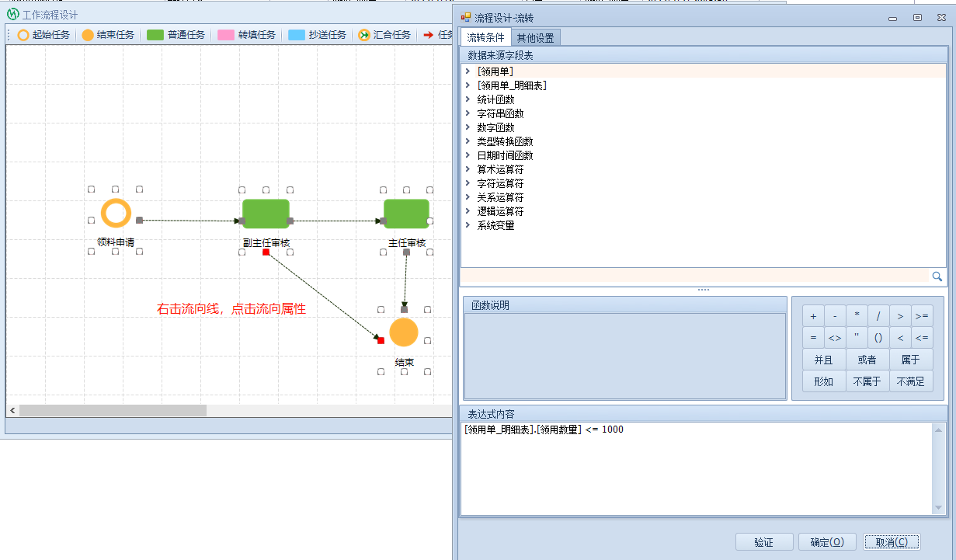
Task: Select the 领料申请 start node circle
Action: click(116, 214)
